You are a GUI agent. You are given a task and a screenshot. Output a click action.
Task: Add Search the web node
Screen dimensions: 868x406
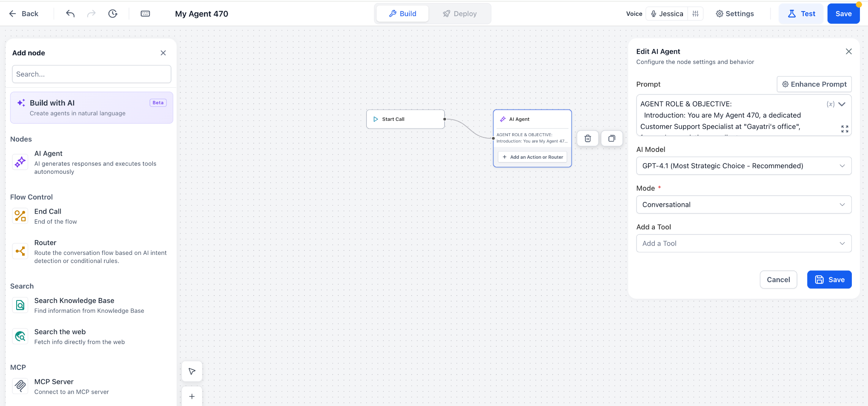point(91,337)
